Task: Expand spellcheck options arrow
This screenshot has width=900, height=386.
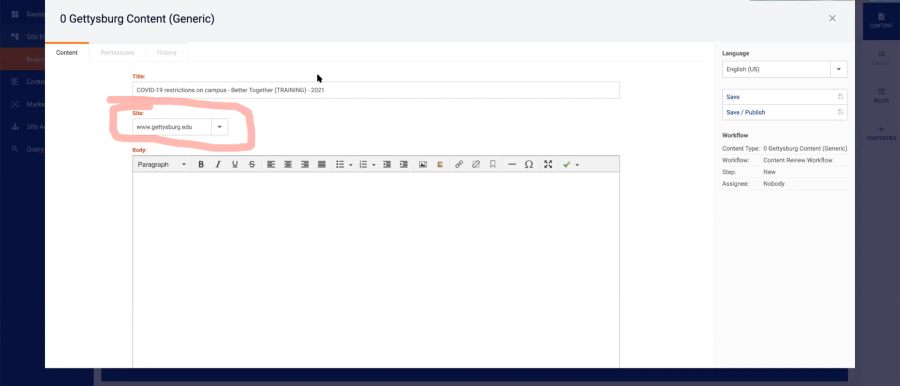Action: click(577, 165)
